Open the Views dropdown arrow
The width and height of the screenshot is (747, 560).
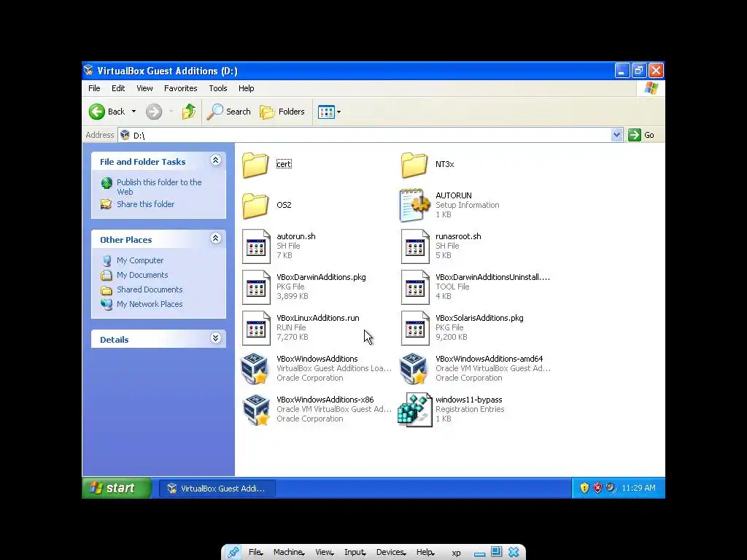338,112
